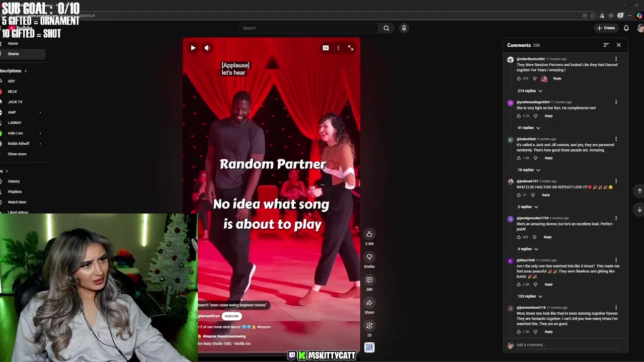Expand 16 replies under GabeSSish's comment
644x362 pixels.
[x=529, y=170]
